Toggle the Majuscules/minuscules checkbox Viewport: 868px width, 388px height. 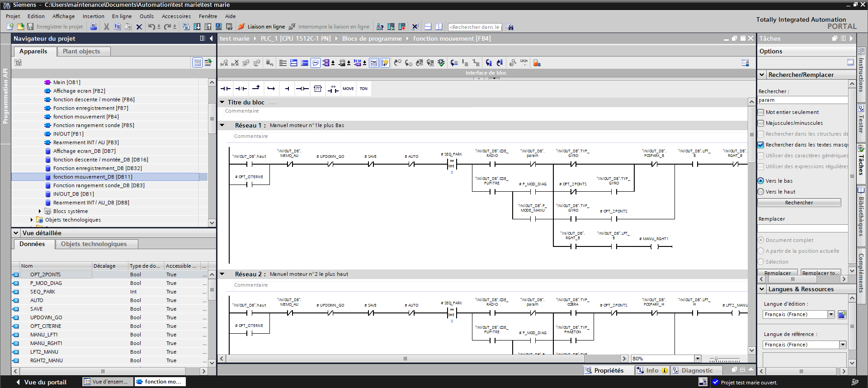pyautogui.click(x=761, y=123)
